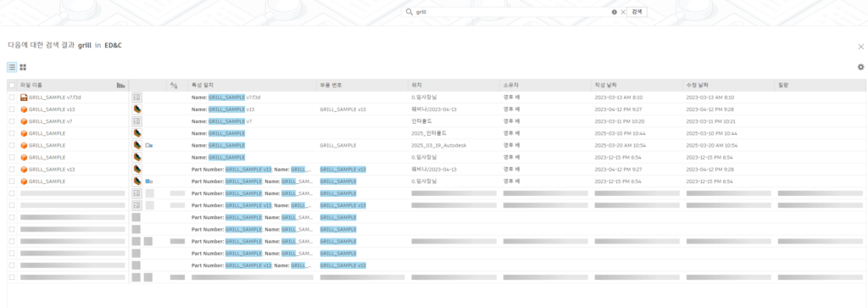Open the column chart icon in 파일 이름 header
The width and height of the screenshot is (868, 308).
point(120,86)
